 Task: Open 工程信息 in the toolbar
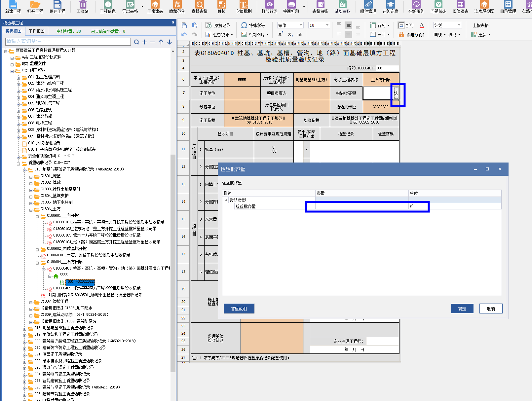point(108,7)
